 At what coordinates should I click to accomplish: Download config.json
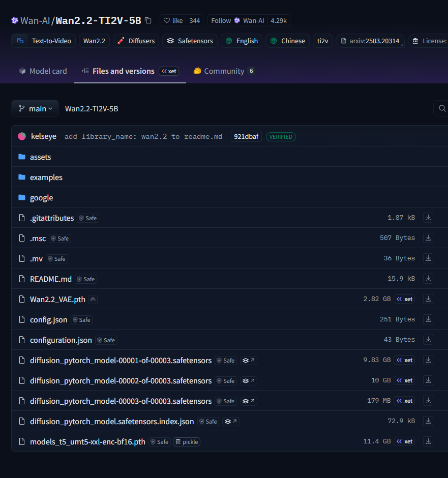point(428,319)
